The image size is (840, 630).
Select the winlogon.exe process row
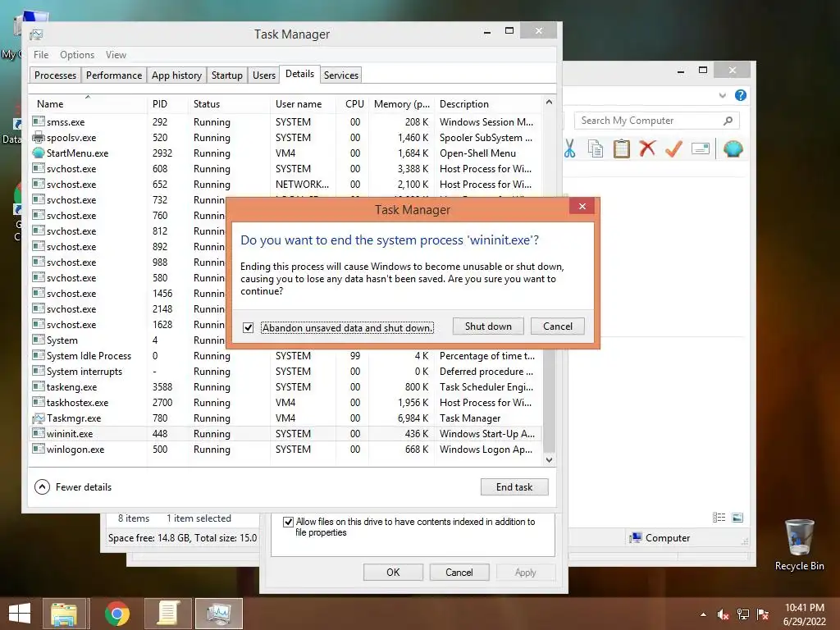286,449
